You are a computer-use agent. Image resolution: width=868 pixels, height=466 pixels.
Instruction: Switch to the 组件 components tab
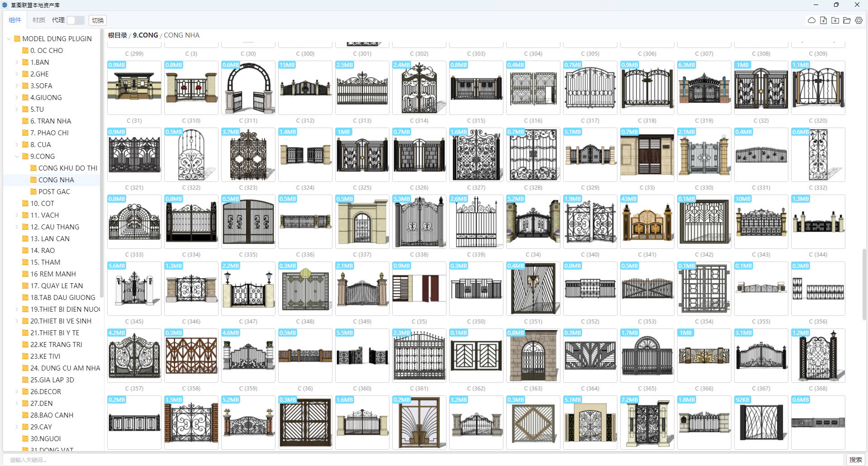tap(15, 20)
